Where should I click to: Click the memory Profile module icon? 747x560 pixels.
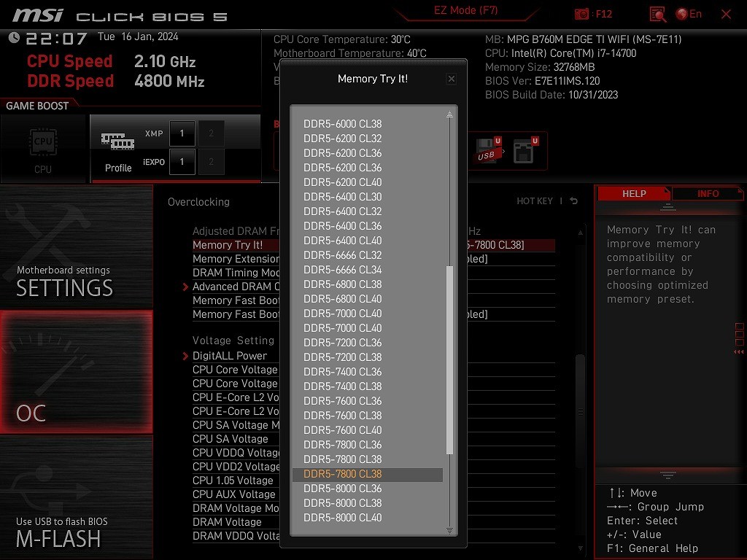pyautogui.click(x=117, y=141)
